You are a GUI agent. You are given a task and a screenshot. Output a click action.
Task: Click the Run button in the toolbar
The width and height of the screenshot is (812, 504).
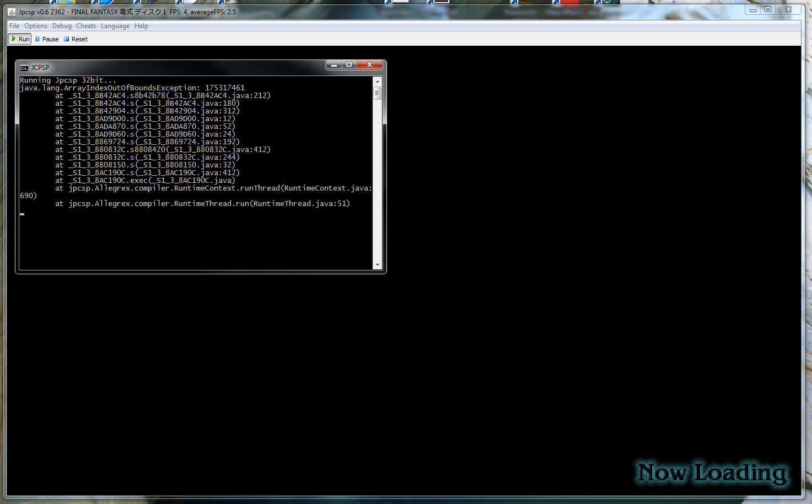click(x=20, y=39)
